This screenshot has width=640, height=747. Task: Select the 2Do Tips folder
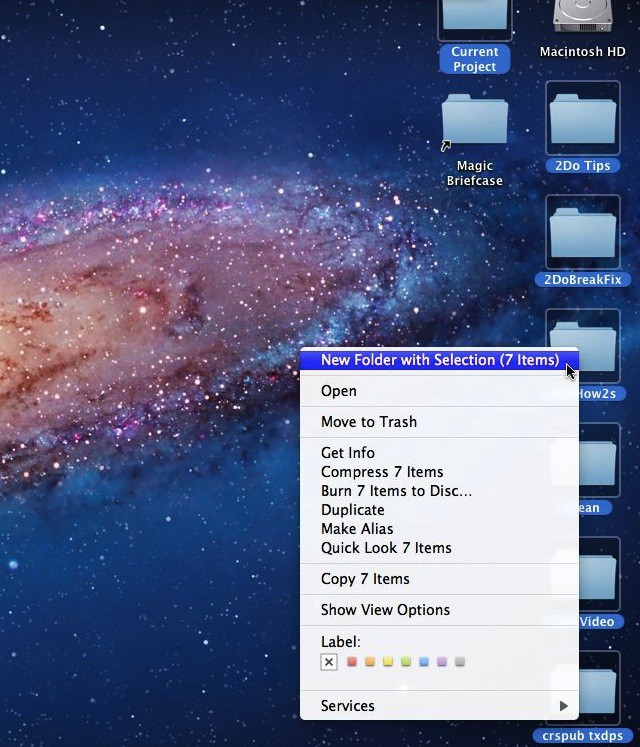click(582, 118)
